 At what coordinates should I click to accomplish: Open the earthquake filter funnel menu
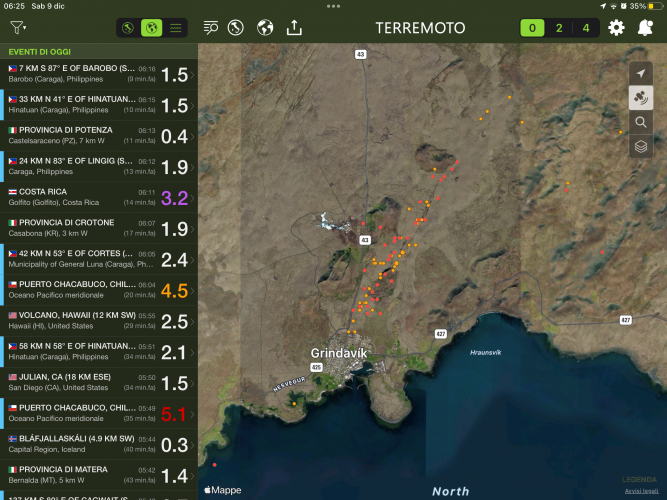pyautogui.click(x=17, y=28)
